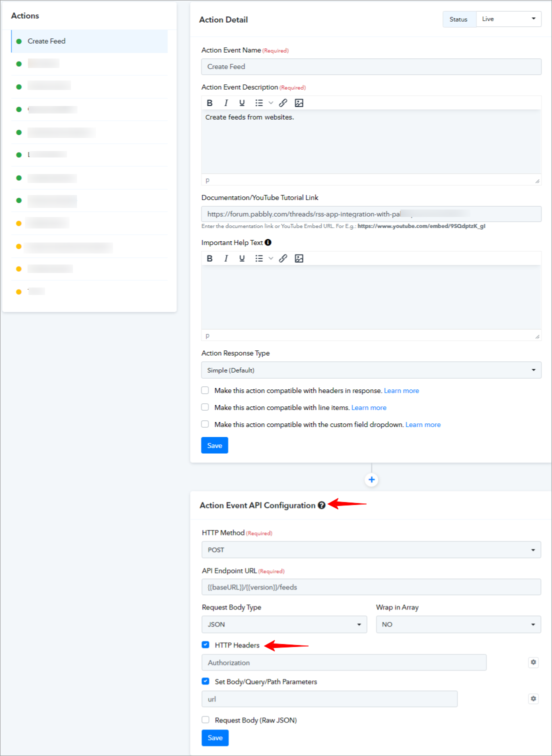
Task: Uncheck the HTTP Headers checkbox
Action: (x=205, y=645)
